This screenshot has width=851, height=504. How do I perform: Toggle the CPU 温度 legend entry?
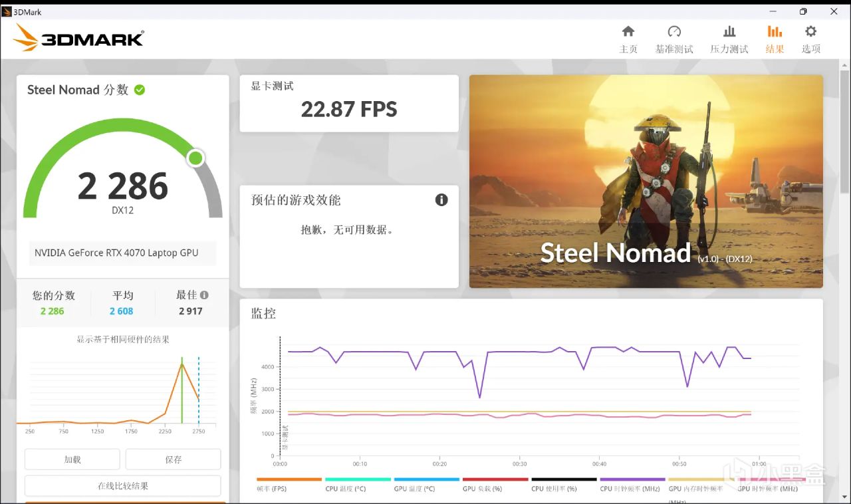(358, 484)
